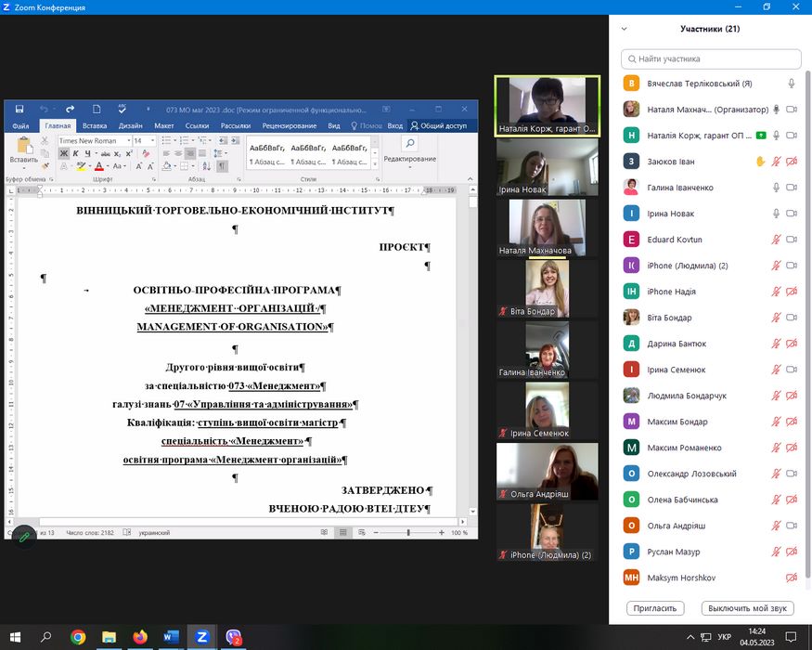Switch to the Вставка ribbon tab
Image resolution: width=812 pixels, height=650 pixels.
[95, 126]
